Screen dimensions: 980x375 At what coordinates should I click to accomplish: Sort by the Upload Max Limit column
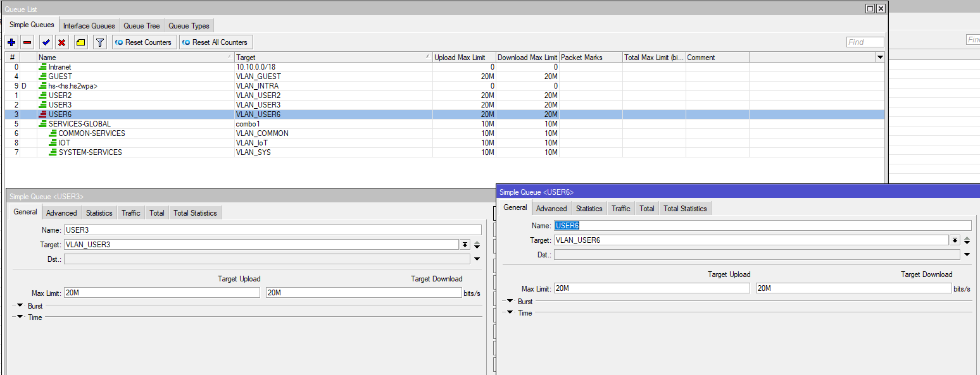[463, 58]
